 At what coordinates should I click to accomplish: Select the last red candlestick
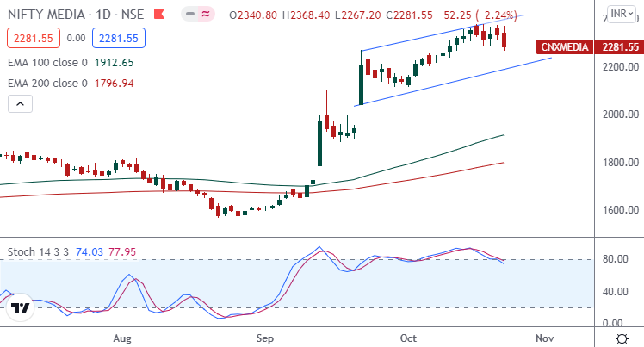pos(504,40)
